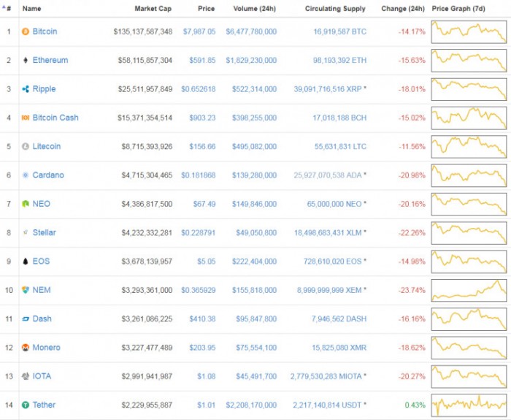
Task: Select NEM change value -23.74%
Action: 412,290
